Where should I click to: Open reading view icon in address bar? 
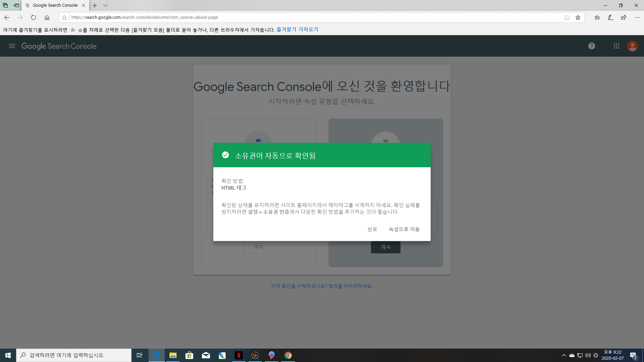[567, 17]
